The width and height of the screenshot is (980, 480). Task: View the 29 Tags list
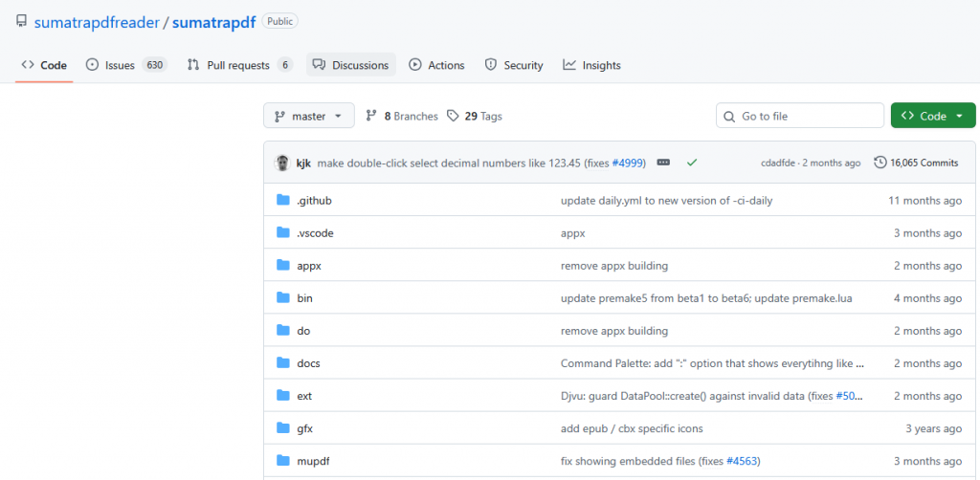click(x=474, y=116)
